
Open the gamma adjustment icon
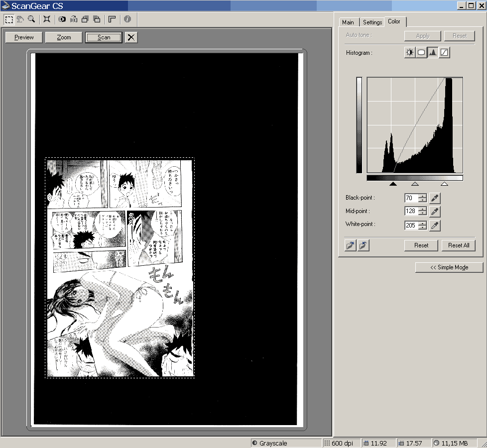[421, 52]
